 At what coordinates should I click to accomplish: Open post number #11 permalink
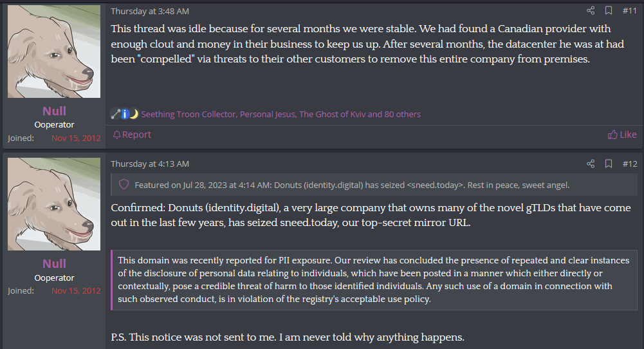coord(629,10)
